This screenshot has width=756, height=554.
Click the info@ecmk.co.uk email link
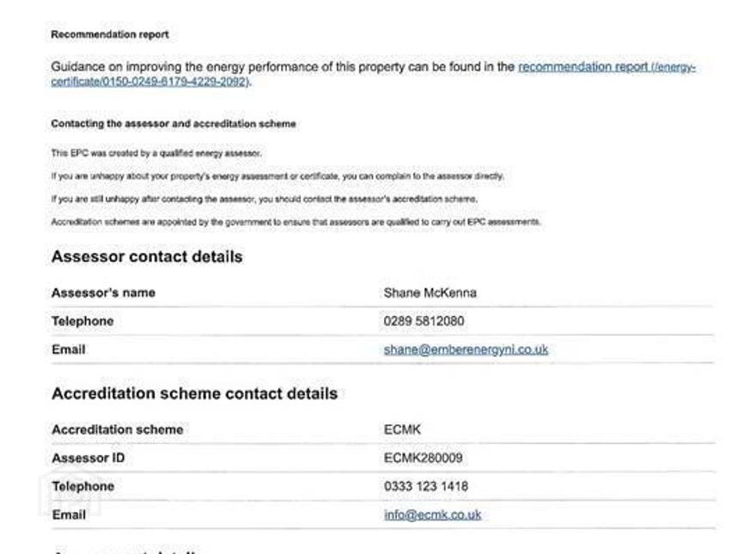(432, 515)
